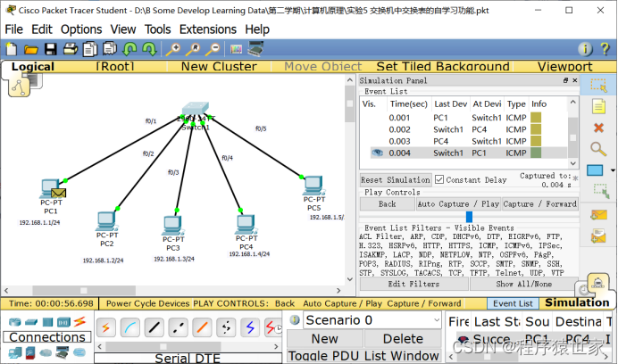Click New scenario button

tap(325, 339)
